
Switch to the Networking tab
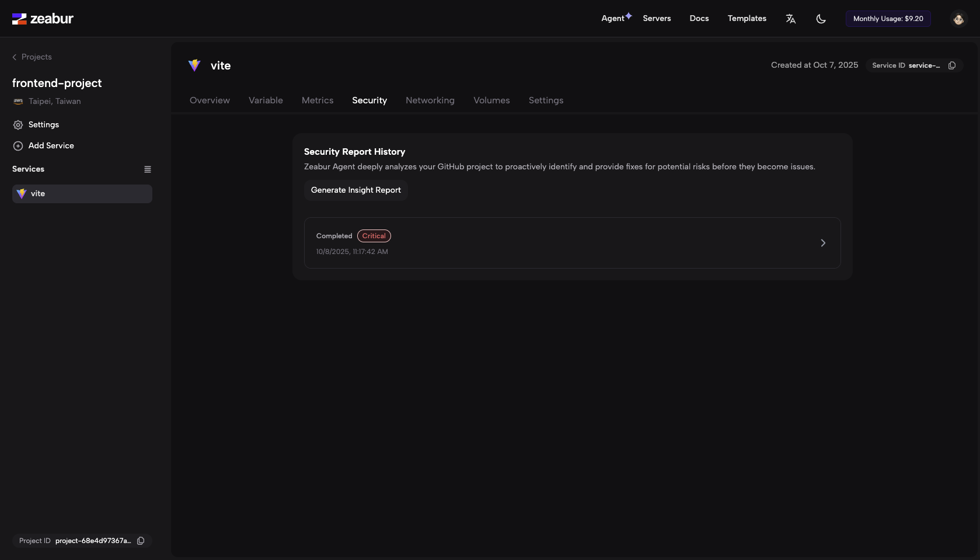point(430,100)
